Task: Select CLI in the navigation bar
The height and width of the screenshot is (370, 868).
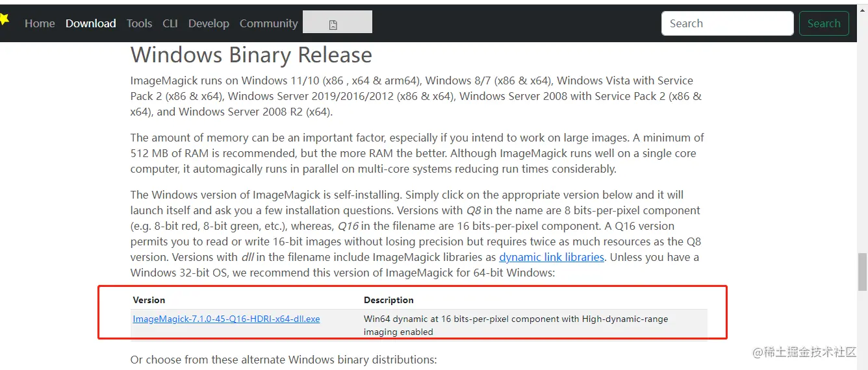Action: tap(170, 23)
